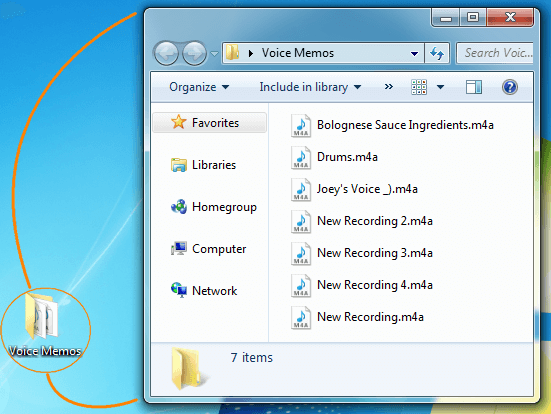Click the Refresh button in address bar
Screen dimensions: 551x414
(437, 53)
